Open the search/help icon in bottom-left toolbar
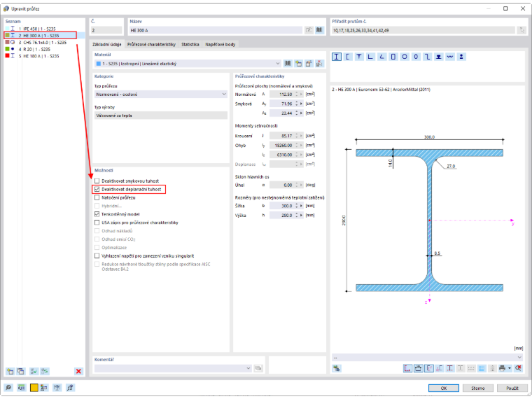532x399 pixels. pos(8,388)
